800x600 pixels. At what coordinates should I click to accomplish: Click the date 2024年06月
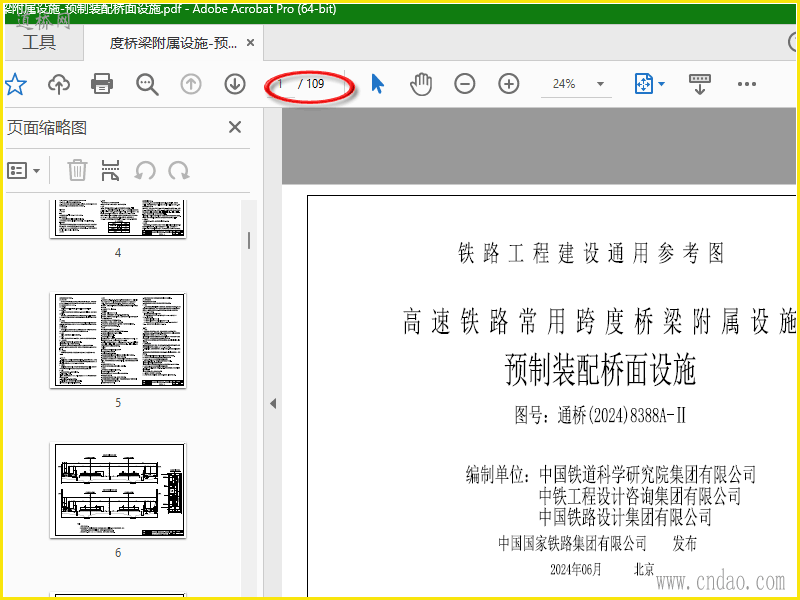[x=576, y=569]
